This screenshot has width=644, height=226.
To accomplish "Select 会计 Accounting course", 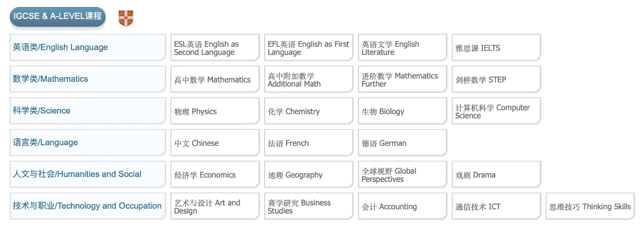I will coord(402,206).
